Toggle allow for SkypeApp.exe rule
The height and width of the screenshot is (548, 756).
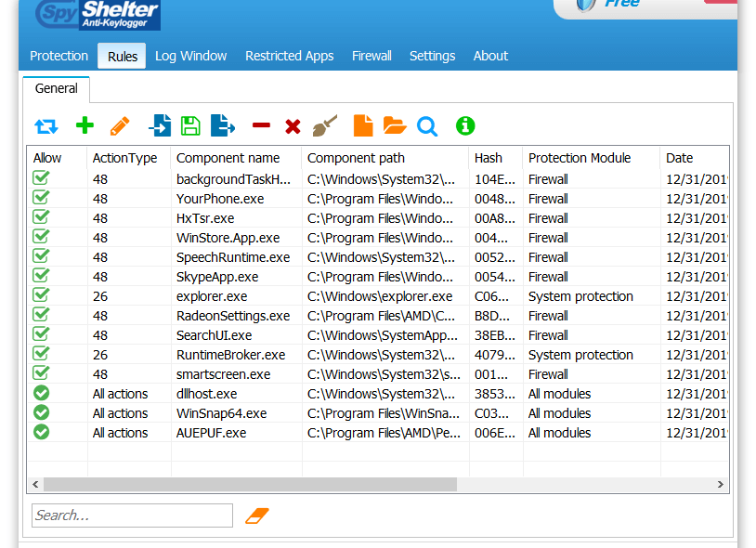point(41,276)
